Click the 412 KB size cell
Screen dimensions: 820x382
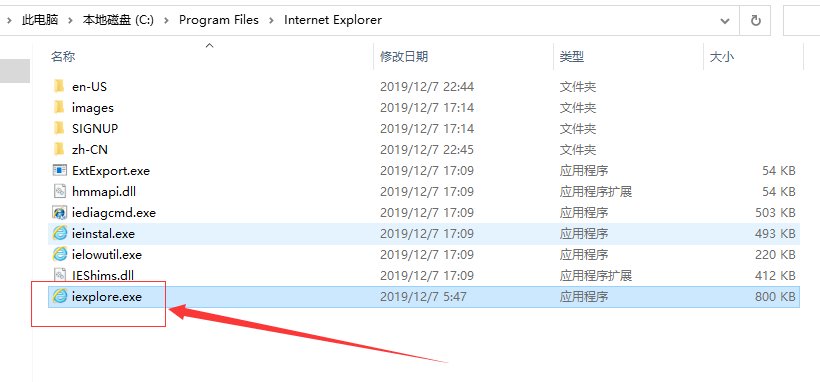point(775,275)
